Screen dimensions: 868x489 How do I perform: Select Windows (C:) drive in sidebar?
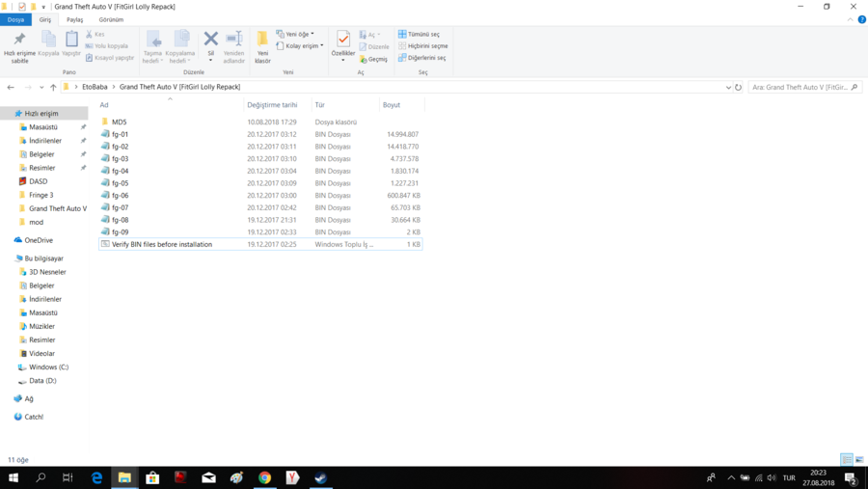click(48, 367)
